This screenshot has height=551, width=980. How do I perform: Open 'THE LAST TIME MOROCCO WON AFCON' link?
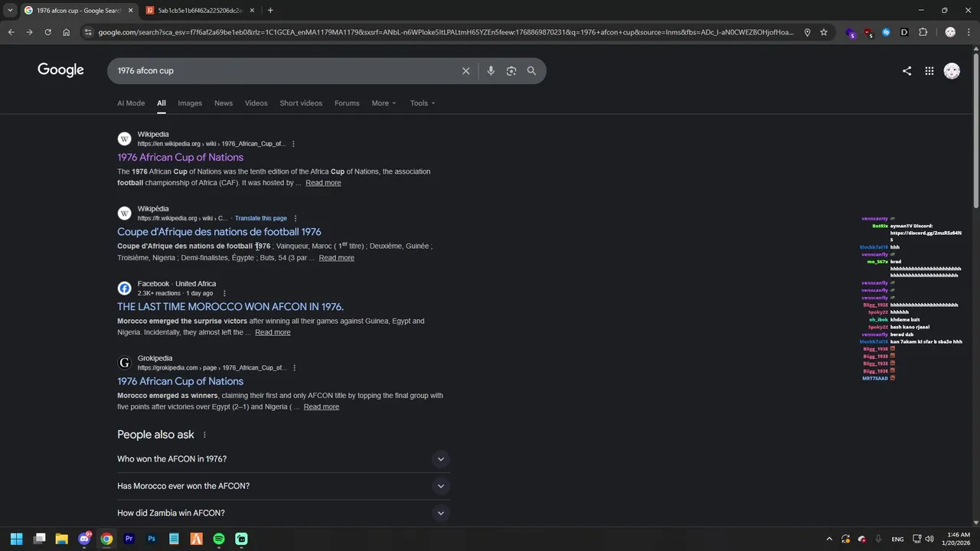pos(230,307)
